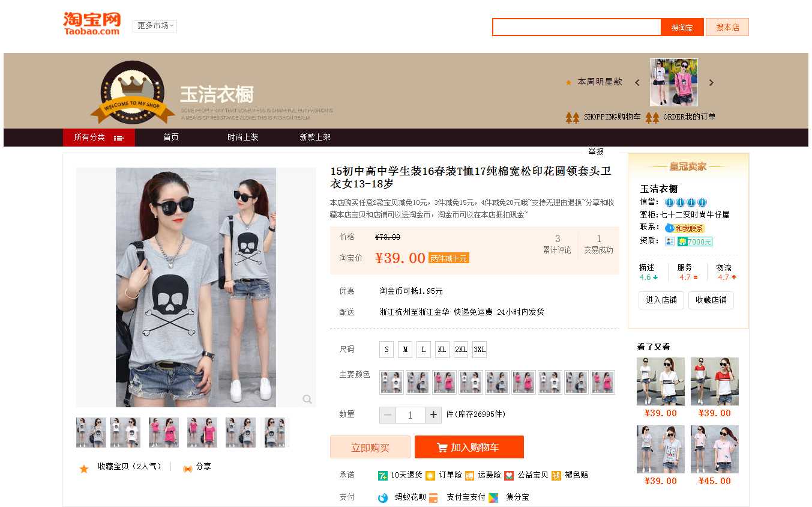Click the share icon beside 分享
This screenshot has height=507, width=812.
[x=187, y=468]
